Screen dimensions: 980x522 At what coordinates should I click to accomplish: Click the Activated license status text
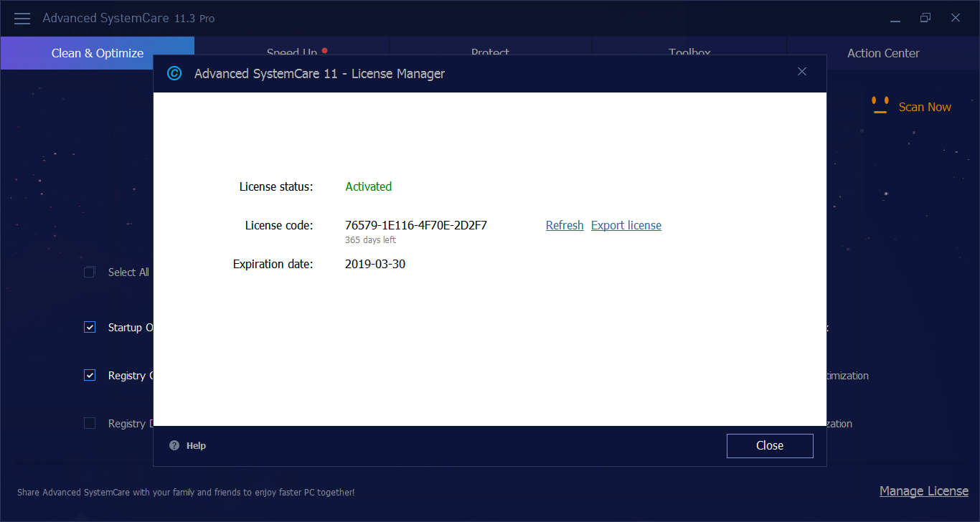coord(369,186)
